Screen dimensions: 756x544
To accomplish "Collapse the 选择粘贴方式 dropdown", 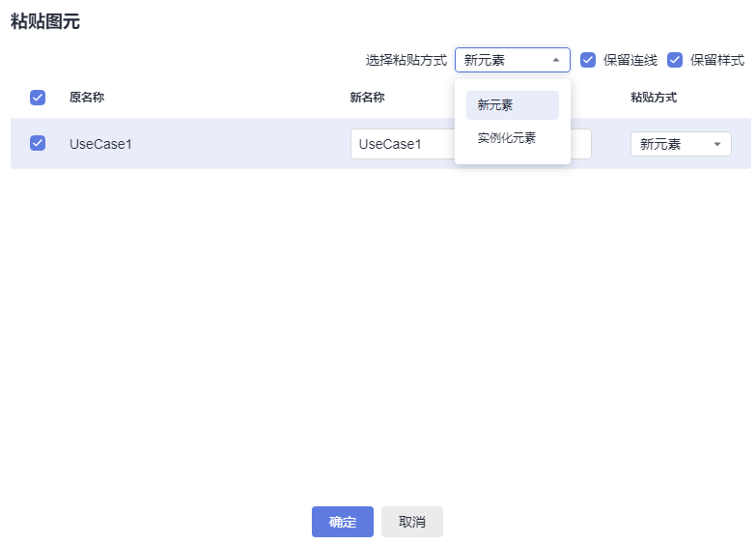I will (512, 60).
